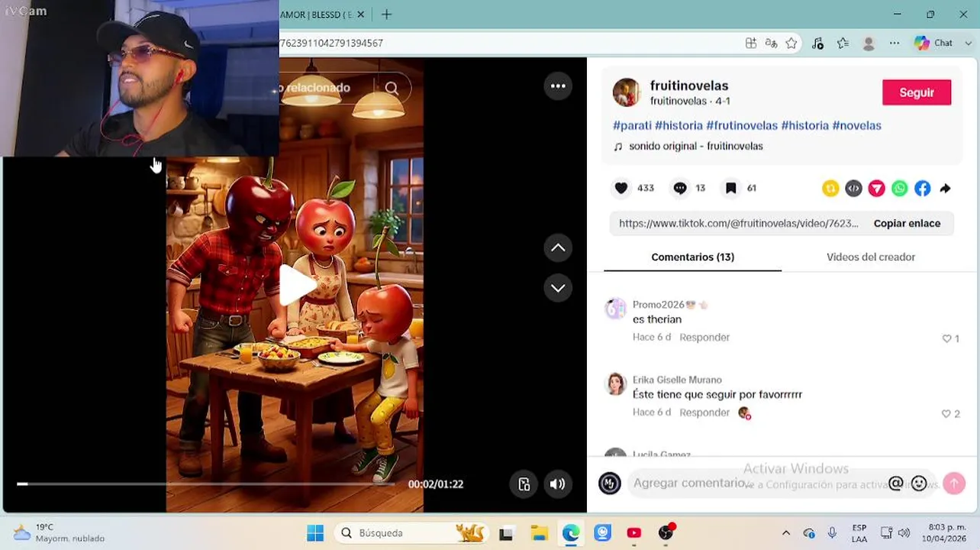
Task: Open the #novelas hashtag
Action: point(856,125)
